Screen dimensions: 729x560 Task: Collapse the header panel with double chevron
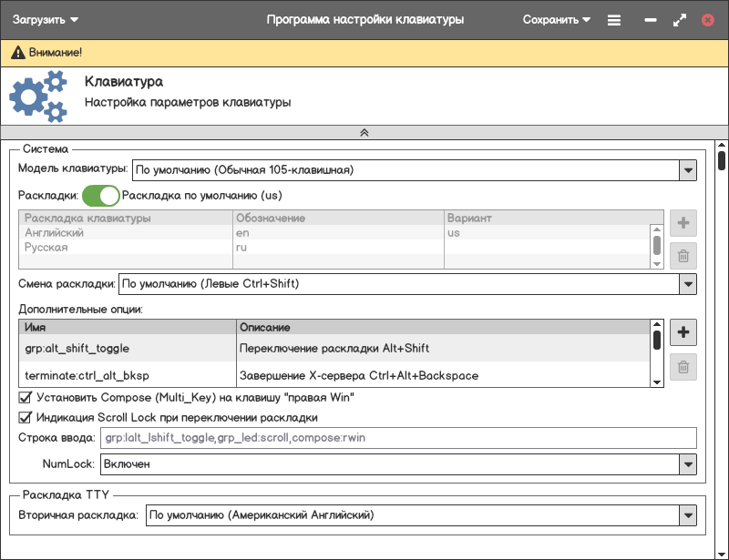pos(364,132)
